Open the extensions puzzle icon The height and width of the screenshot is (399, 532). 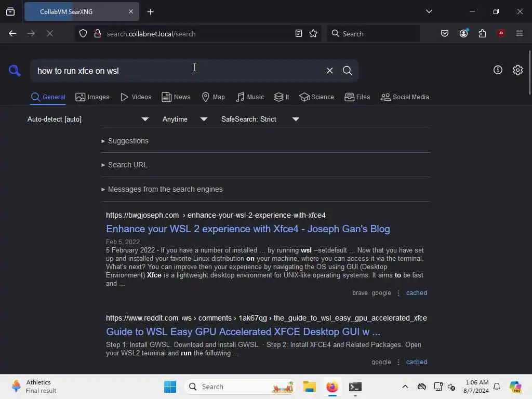(482, 33)
